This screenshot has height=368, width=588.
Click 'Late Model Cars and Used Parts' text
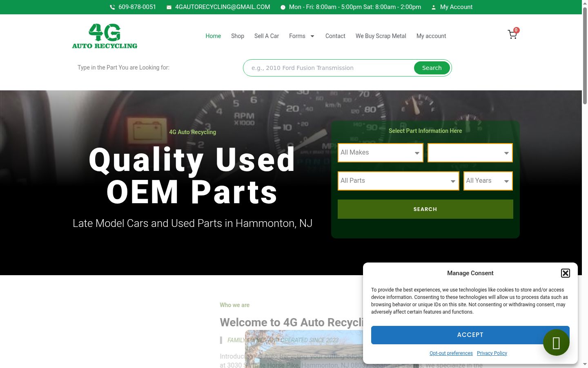point(192,223)
